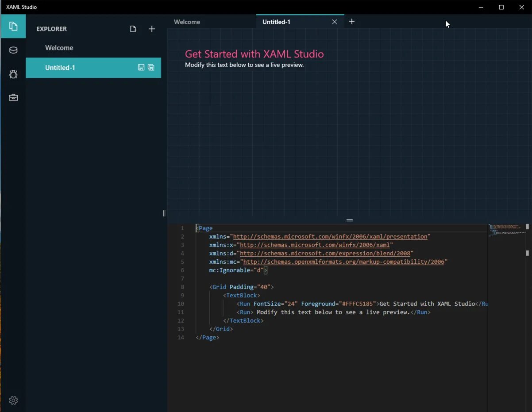This screenshot has width=532, height=412.
Task: Open Settings gear icon
Action: click(13, 400)
